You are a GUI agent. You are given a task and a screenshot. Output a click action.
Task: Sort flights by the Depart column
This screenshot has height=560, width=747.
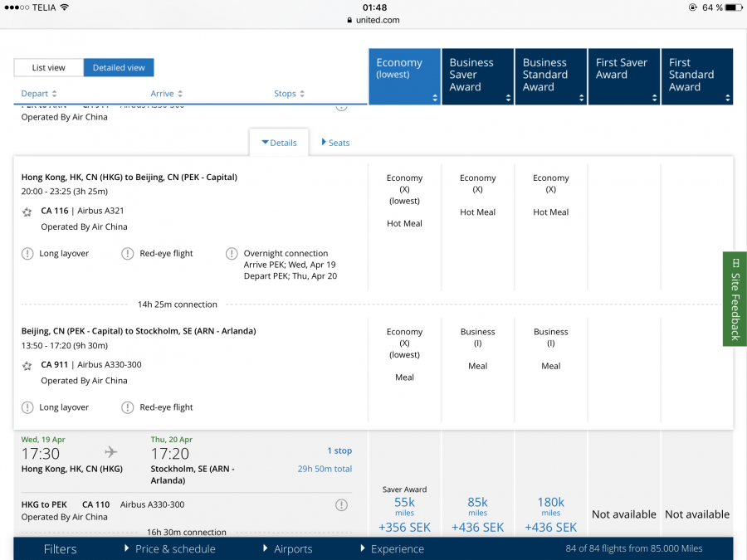[x=39, y=94]
